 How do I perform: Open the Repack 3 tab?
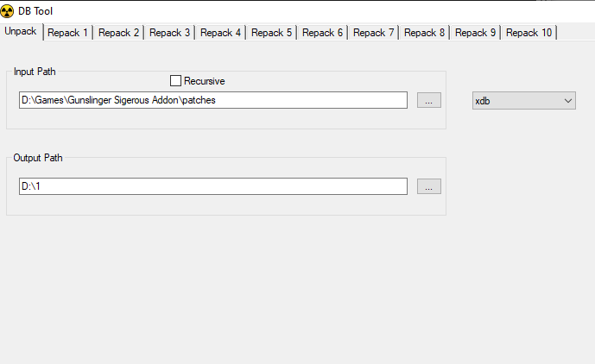click(170, 33)
